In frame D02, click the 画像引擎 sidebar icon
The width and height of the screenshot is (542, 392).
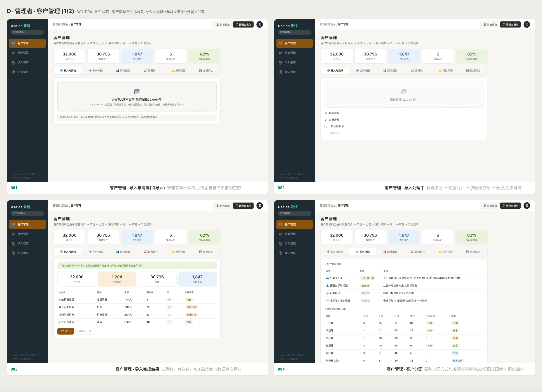280,53
